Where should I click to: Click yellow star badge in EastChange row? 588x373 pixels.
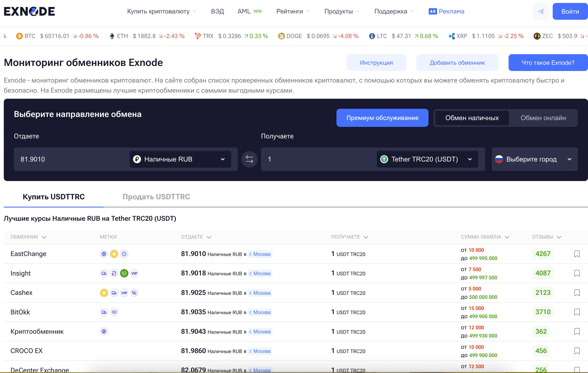click(114, 254)
